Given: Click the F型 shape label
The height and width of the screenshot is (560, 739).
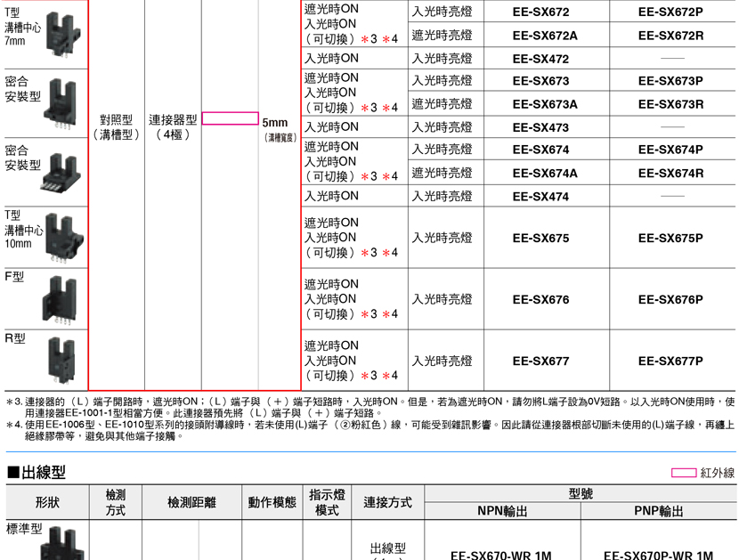Looking at the screenshot, I should (x=14, y=277).
